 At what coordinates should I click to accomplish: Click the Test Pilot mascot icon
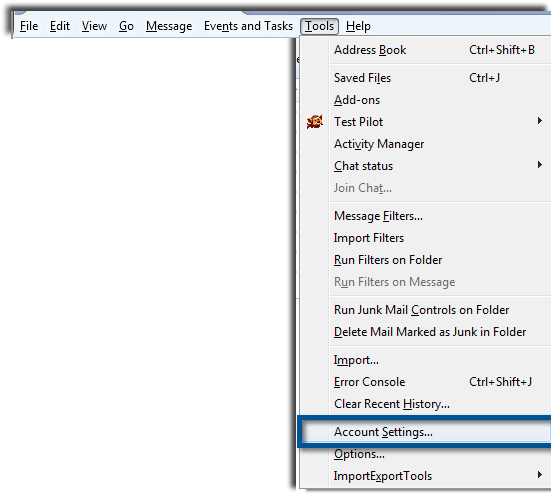(x=315, y=122)
